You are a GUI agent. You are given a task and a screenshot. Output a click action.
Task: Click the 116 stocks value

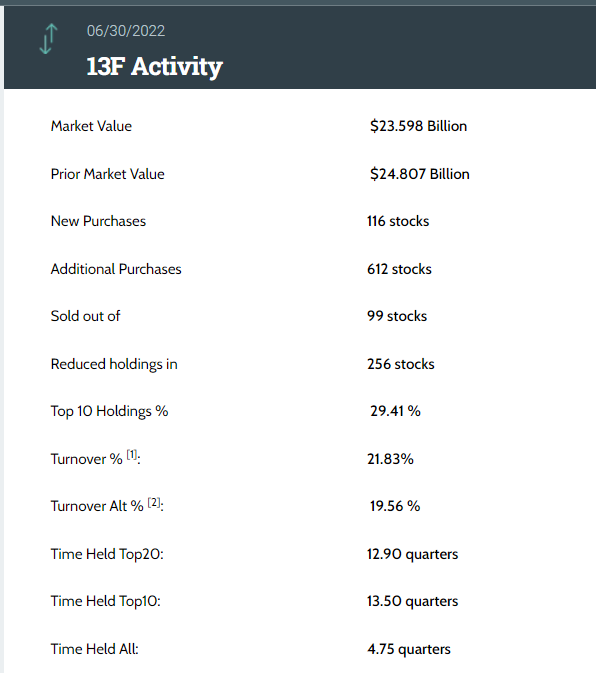pyautogui.click(x=398, y=221)
